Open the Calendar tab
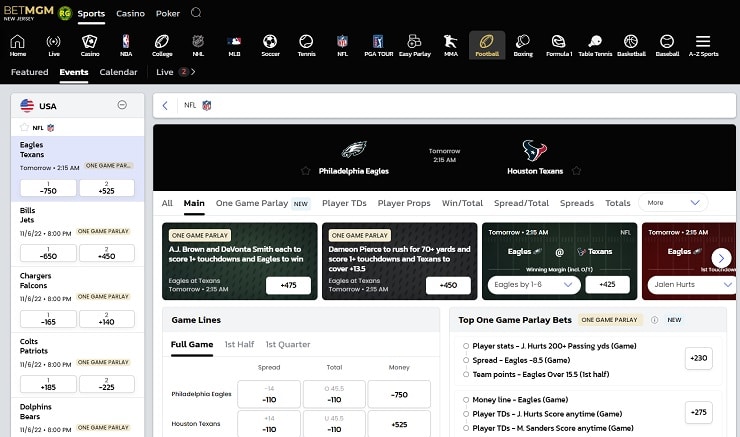 pyautogui.click(x=118, y=72)
